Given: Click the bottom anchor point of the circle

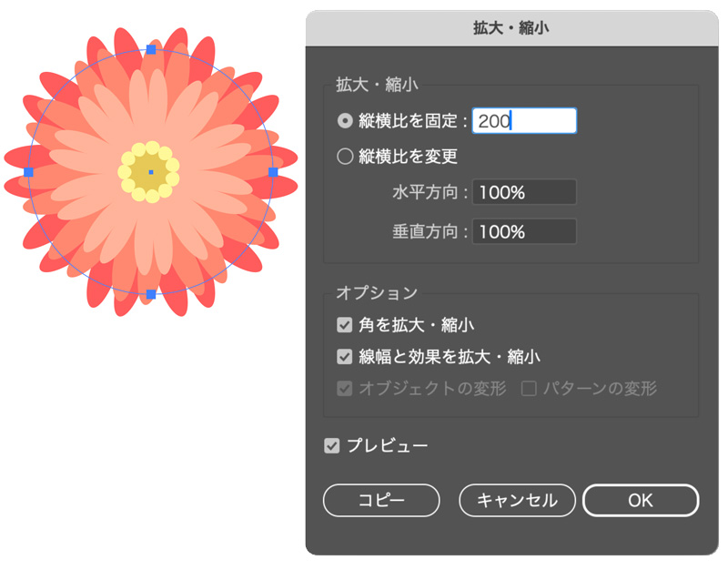Looking at the screenshot, I should (x=151, y=294).
